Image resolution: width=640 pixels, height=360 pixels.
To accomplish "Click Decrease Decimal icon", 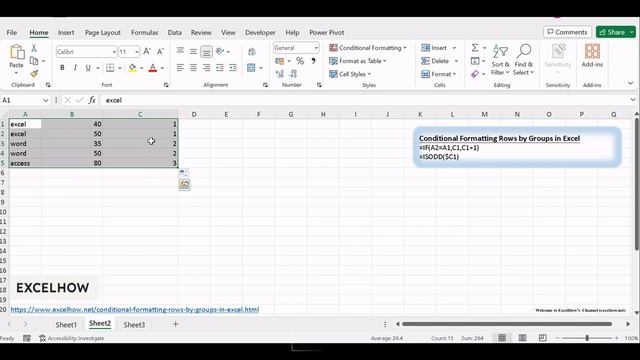I will click(293, 73).
